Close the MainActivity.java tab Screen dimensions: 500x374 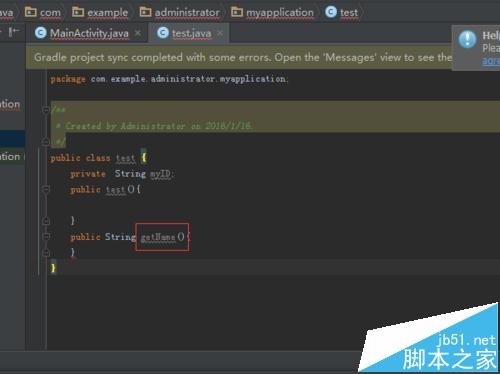click(138, 33)
